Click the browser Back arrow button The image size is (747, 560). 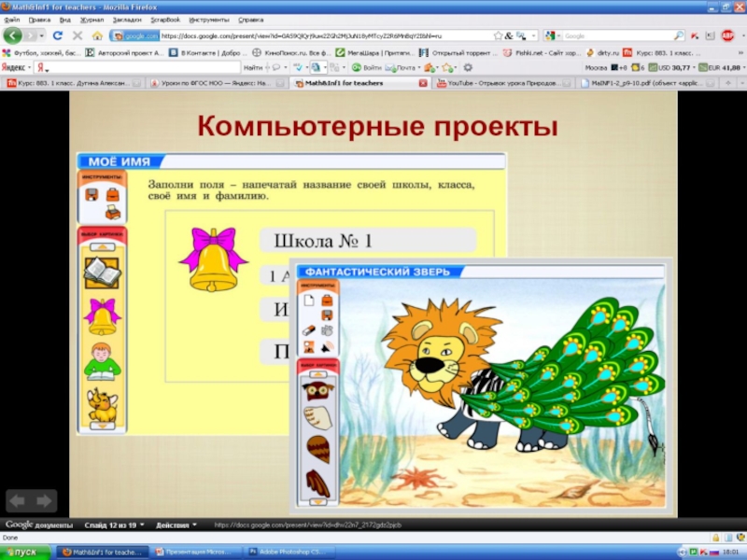point(13,35)
